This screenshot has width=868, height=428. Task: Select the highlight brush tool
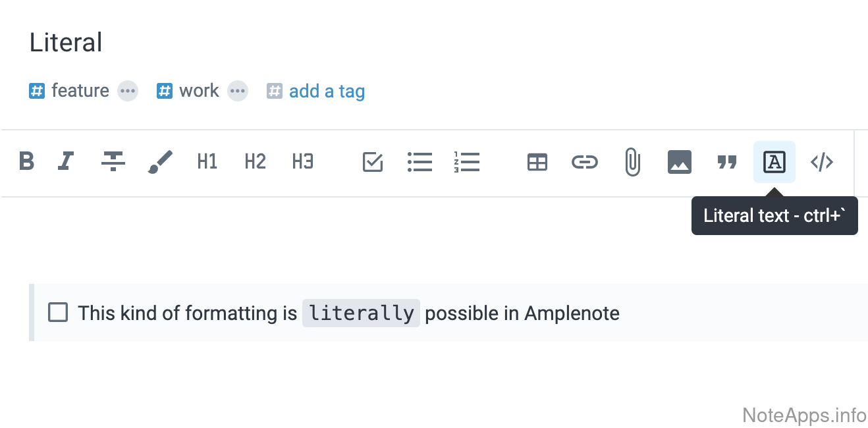tap(160, 161)
